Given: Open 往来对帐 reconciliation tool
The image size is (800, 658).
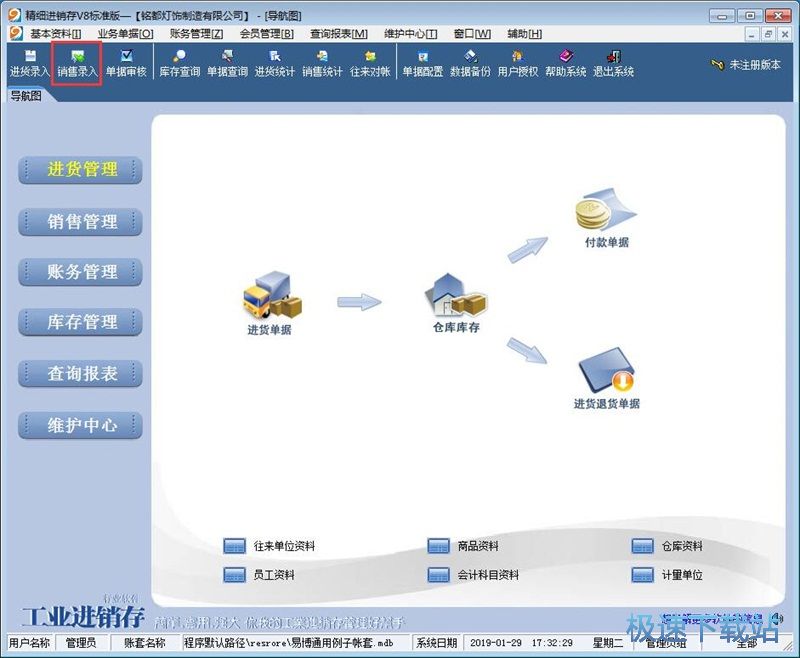Looking at the screenshot, I should point(371,62).
